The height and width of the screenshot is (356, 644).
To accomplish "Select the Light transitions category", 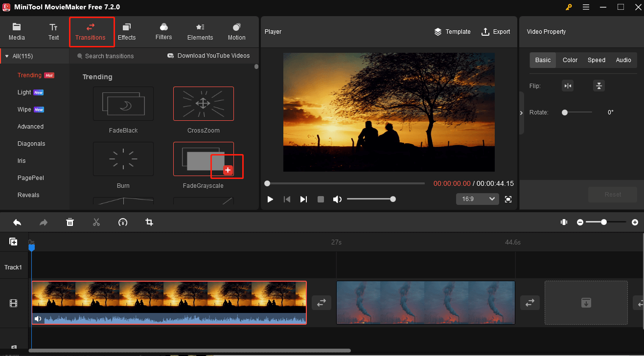I will point(24,92).
